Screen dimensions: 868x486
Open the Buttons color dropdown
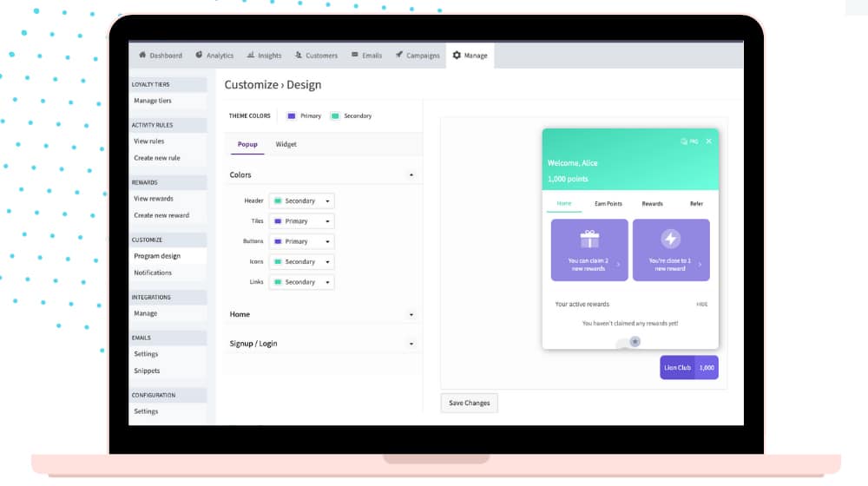coord(301,241)
